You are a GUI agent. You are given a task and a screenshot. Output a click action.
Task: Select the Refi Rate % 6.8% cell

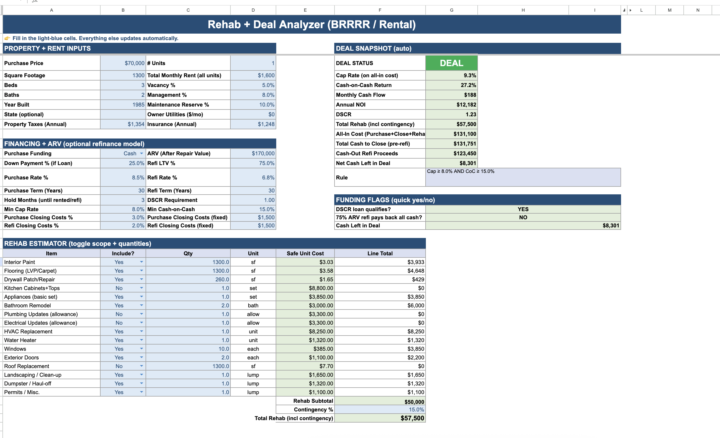click(253, 177)
